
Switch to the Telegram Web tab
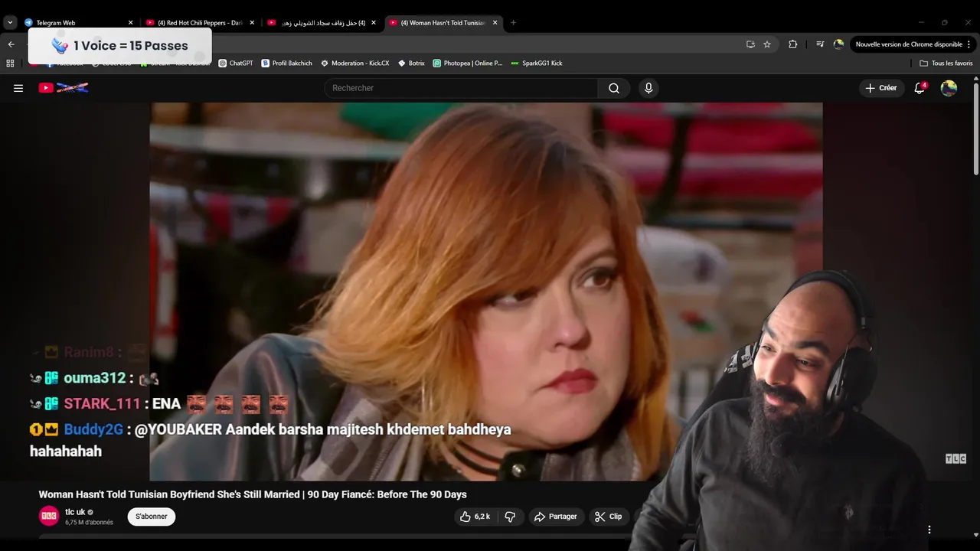coord(75,22)
